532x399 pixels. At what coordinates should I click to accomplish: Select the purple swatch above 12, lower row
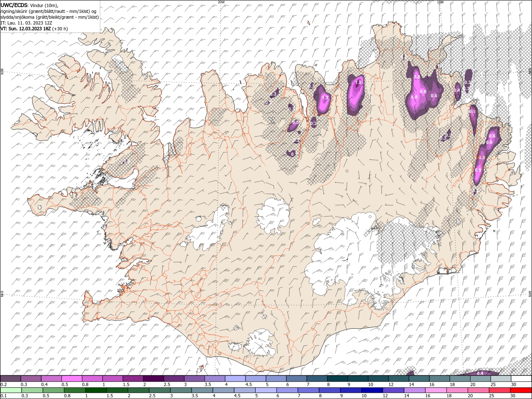pyautogui.click(x=394, y=390)
